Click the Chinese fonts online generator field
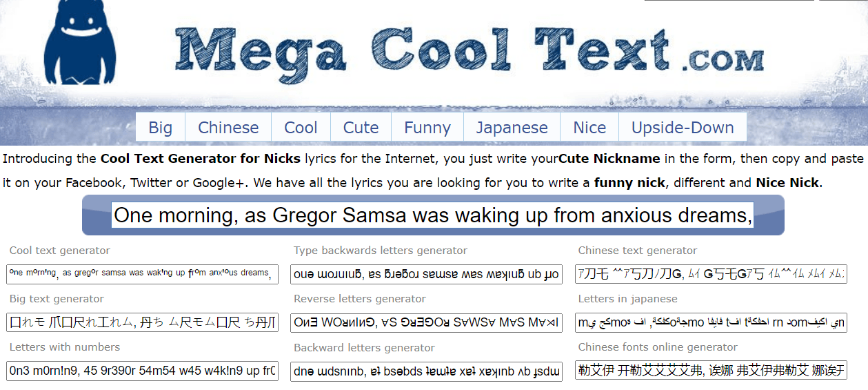Viewport: 868px width, 390px height. pyautogui.click(x=711, y=371)
